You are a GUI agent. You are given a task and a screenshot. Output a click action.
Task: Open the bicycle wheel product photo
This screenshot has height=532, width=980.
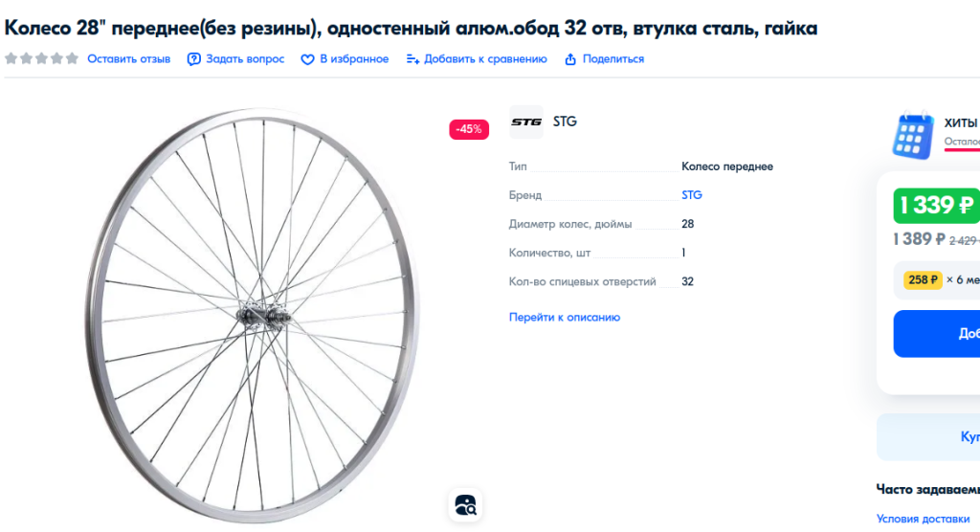253,316
